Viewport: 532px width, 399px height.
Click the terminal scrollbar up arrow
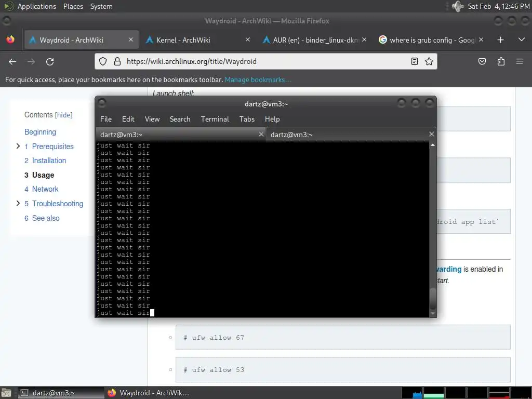click(433, 145)
